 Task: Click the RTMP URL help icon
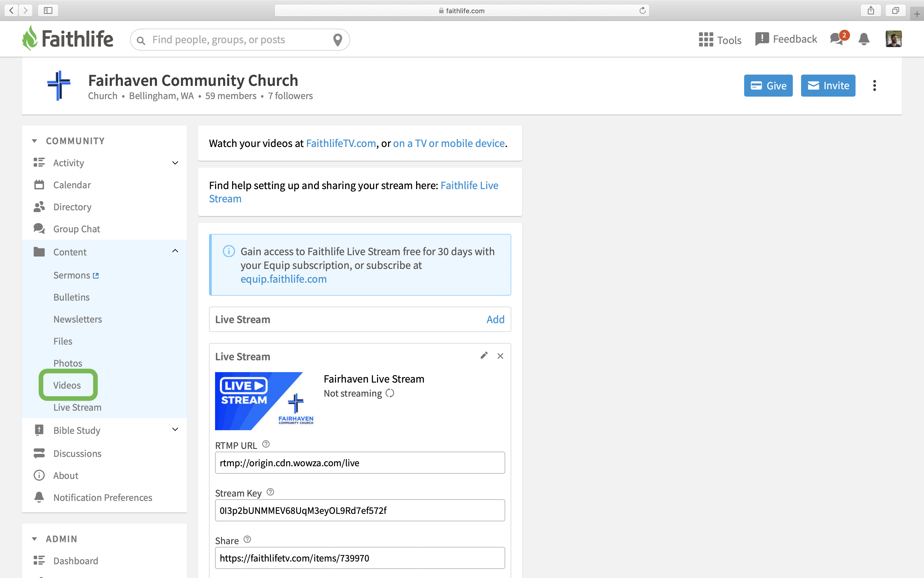coord(266,444)
